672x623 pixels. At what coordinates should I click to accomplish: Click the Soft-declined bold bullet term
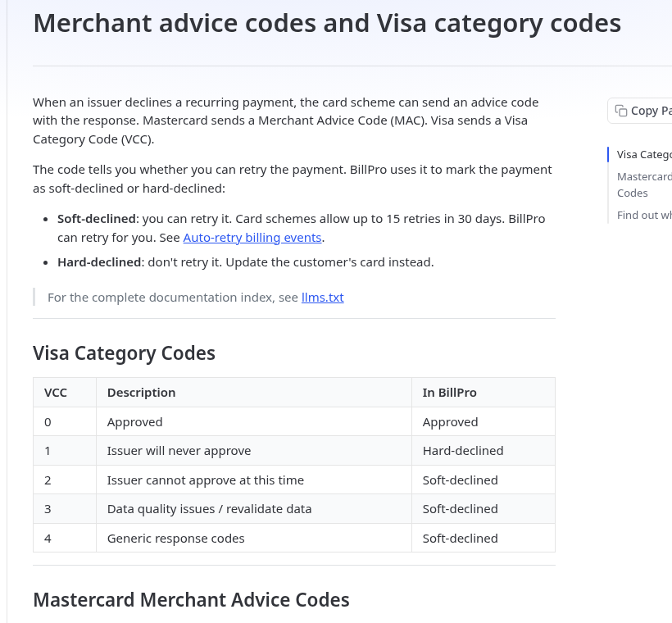(x=97, y=219)
